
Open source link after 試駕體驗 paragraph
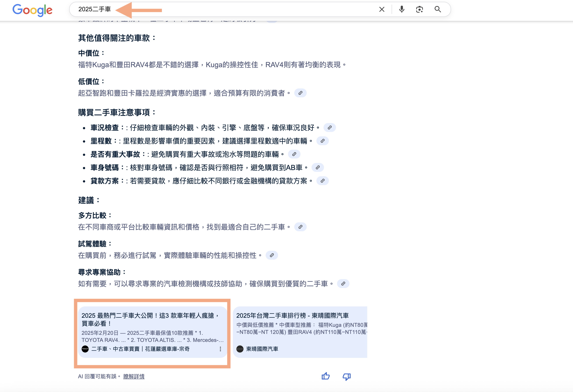pyautogui.click(x=272, y=255)
